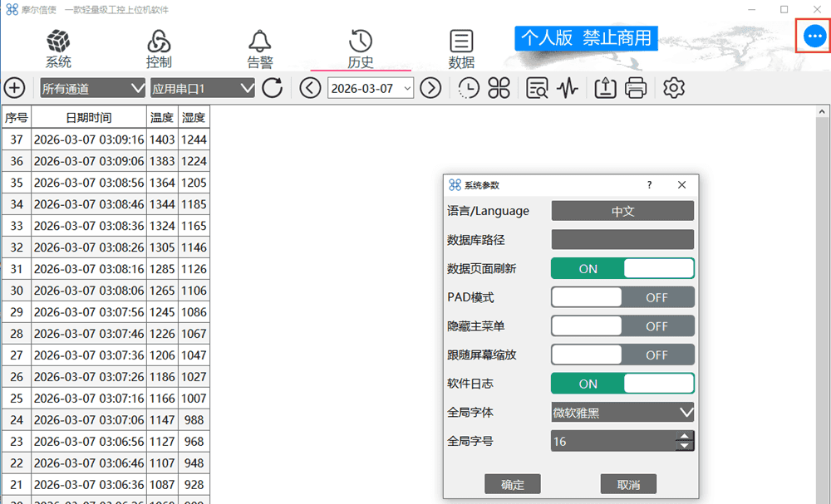The height and width of the screenshot is (504, 831).
Task: Open the waveform curve chart icon
Action: [568, 88]
